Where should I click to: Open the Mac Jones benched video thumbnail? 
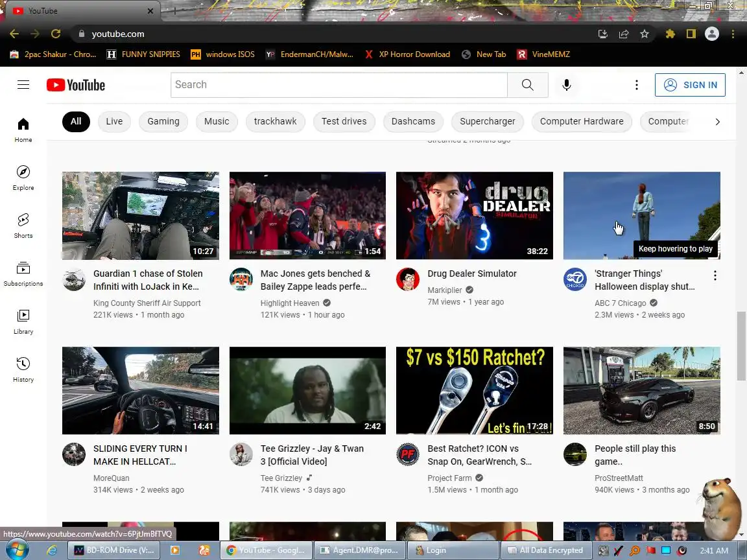pos(308,216)
